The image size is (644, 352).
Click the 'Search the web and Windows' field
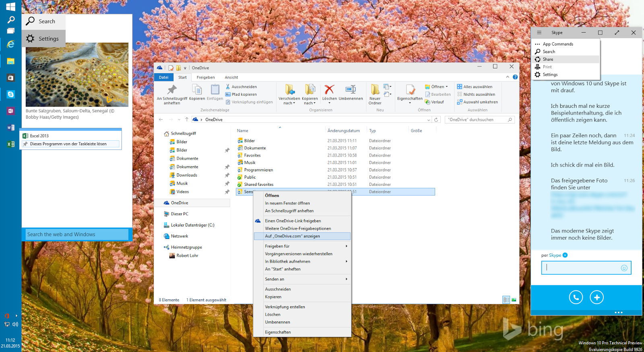pos(76,235)
